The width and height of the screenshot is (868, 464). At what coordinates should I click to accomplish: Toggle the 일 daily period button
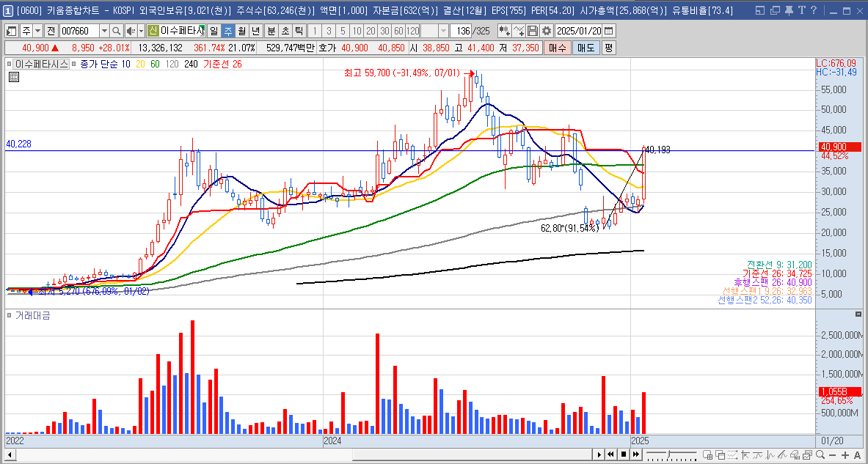pyautogui.click(x=214, y=31)
